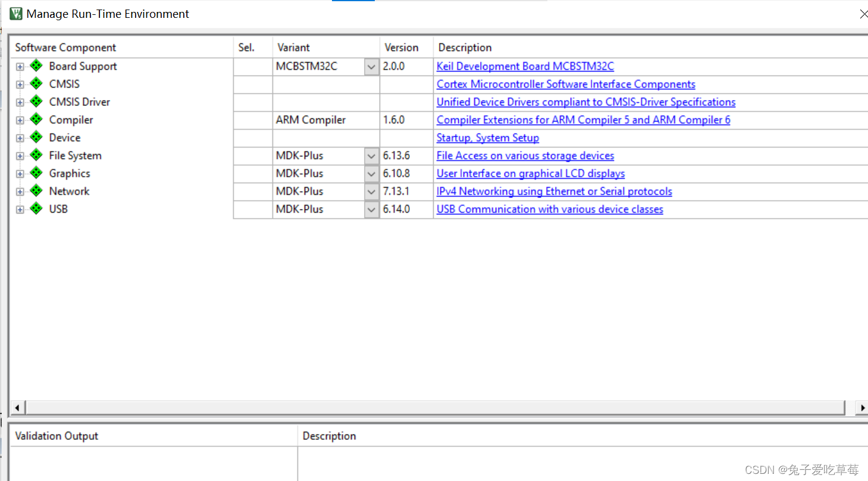The width and height of the screenshot is (868, 481).
Task: Click the Description header in validation pane
Action: click(583, 436)
